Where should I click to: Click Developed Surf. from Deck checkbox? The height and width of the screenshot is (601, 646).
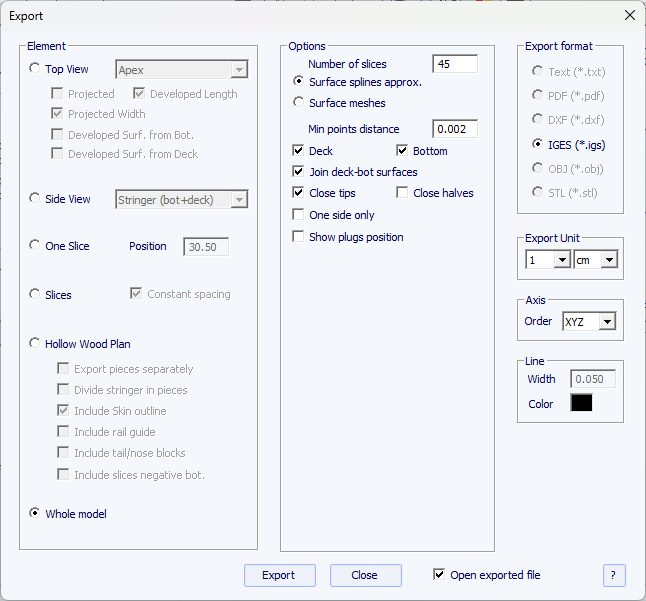pos(57,153)
